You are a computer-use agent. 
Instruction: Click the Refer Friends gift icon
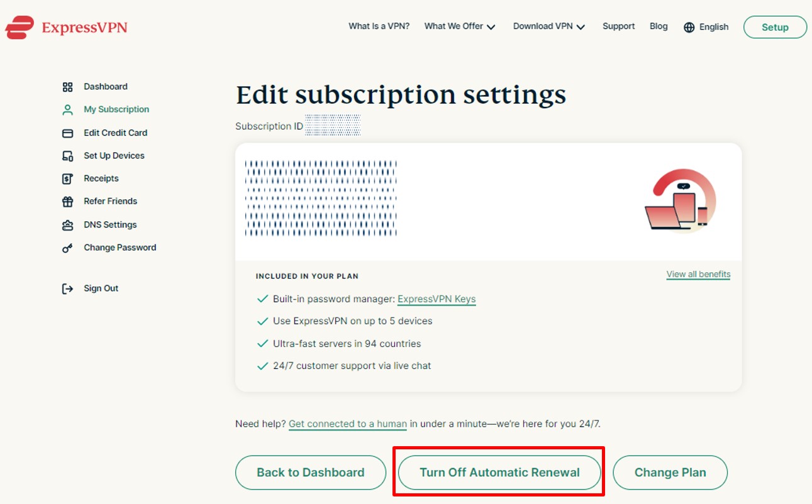(x=67, y=202)
